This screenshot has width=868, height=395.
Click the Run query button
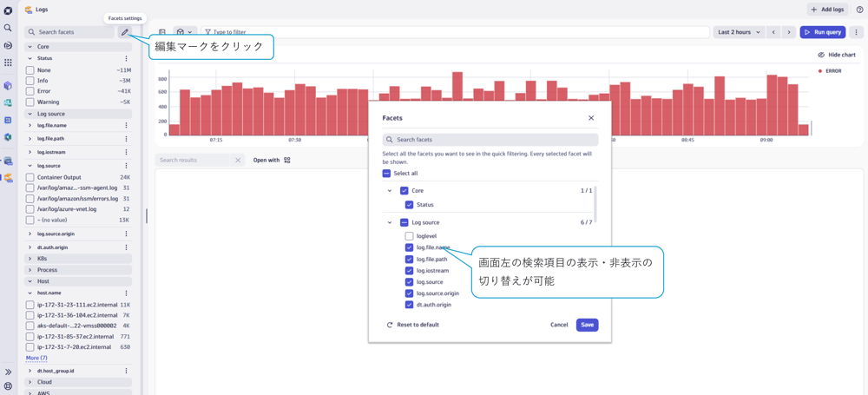pyautogui.click(x=822, y=32)
